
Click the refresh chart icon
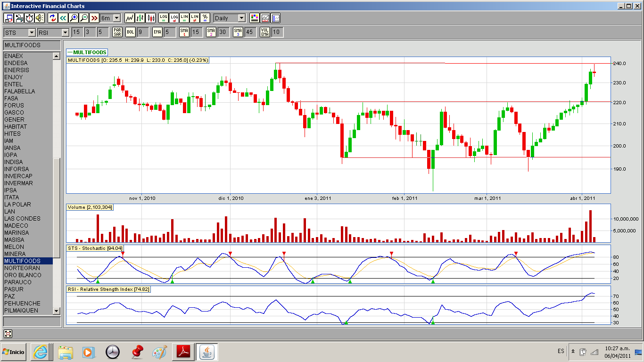click(52, 18)
